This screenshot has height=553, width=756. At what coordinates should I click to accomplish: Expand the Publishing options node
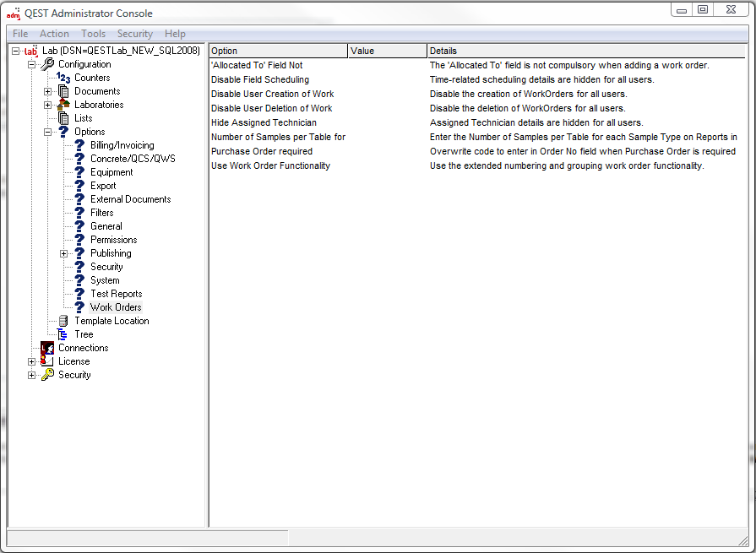(x=64, y=253)
